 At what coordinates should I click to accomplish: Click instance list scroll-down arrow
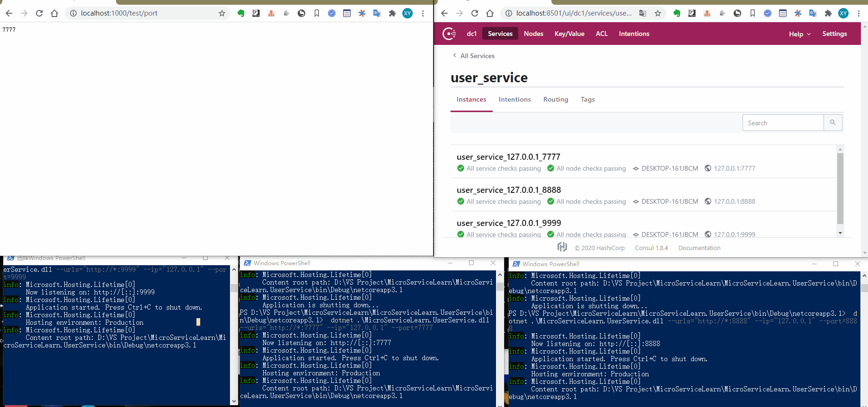tap(840, 233)
